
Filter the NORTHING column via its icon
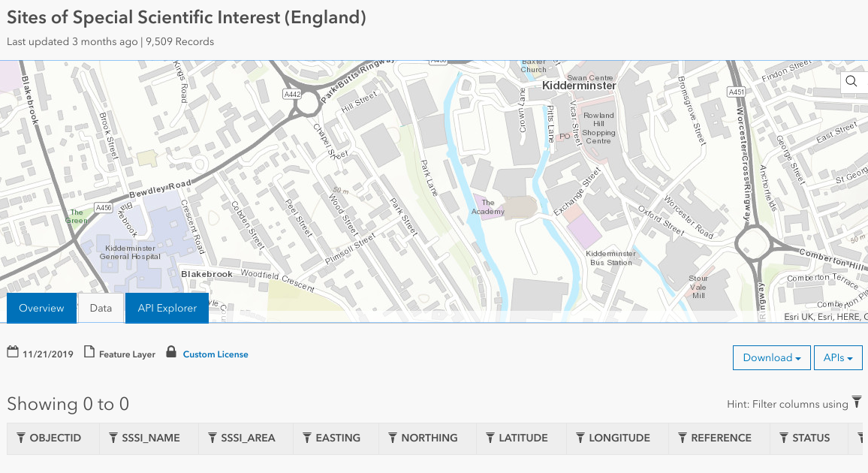pyautogui.click(x=393, y=438)
